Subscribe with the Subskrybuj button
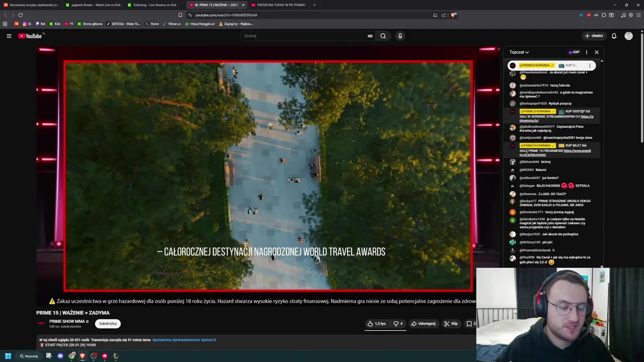 (x=108, y=324)
